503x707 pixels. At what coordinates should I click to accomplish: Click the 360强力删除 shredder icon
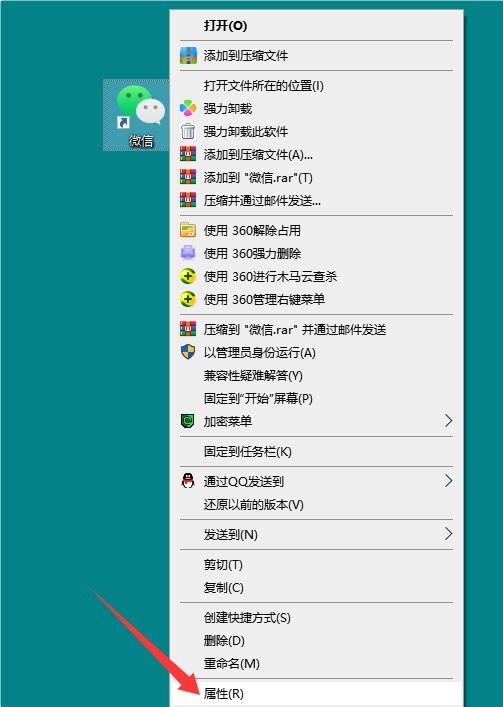coord(188,253)
